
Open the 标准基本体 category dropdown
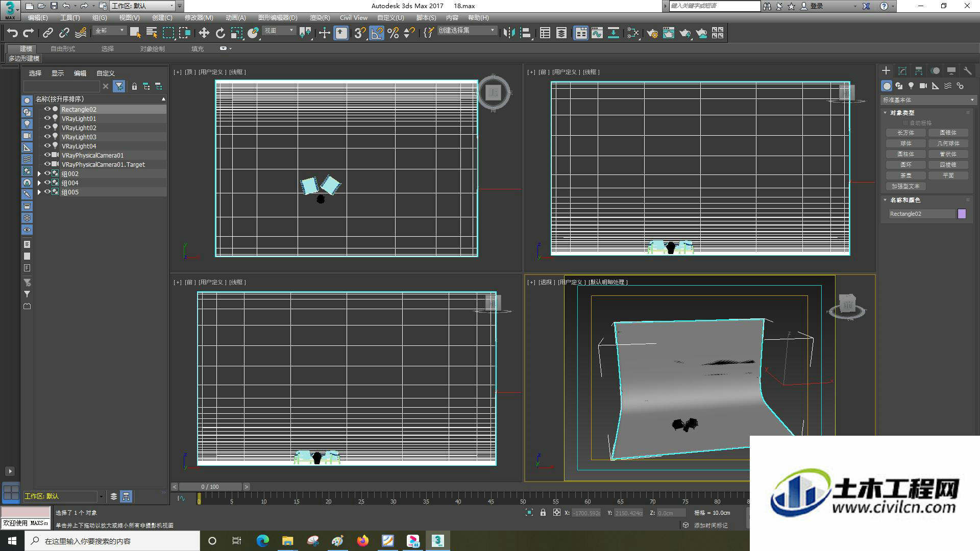click(928, 100)
